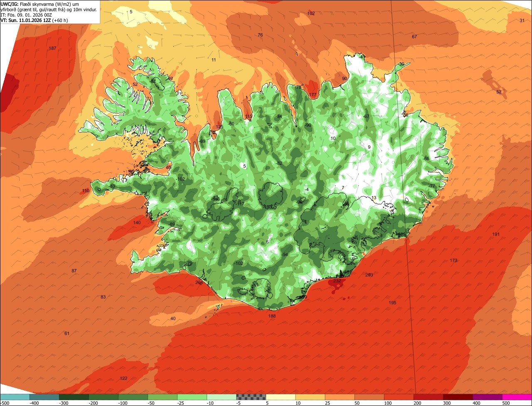Click the '-500' legend scale label
The width and height of the screenshot is (532, 406).
pyautogui.click(x=5, y=403)
